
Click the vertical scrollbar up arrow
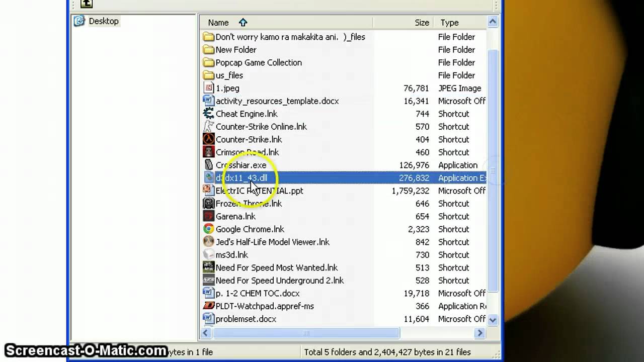tap(493, 22)
